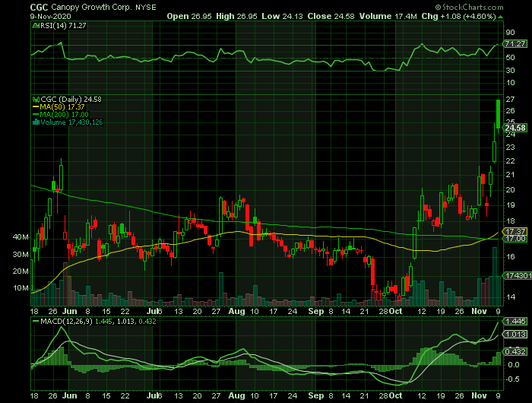Screen dimensions: 532x403
Task: Click the MA(50) legend line marker
Action: 34,107
